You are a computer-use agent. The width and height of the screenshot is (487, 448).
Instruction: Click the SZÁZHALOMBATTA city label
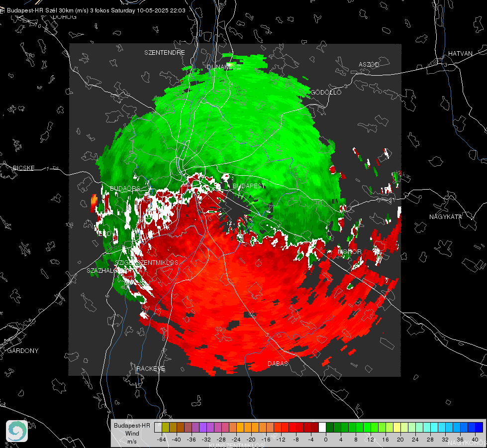(x=115, y=270)
